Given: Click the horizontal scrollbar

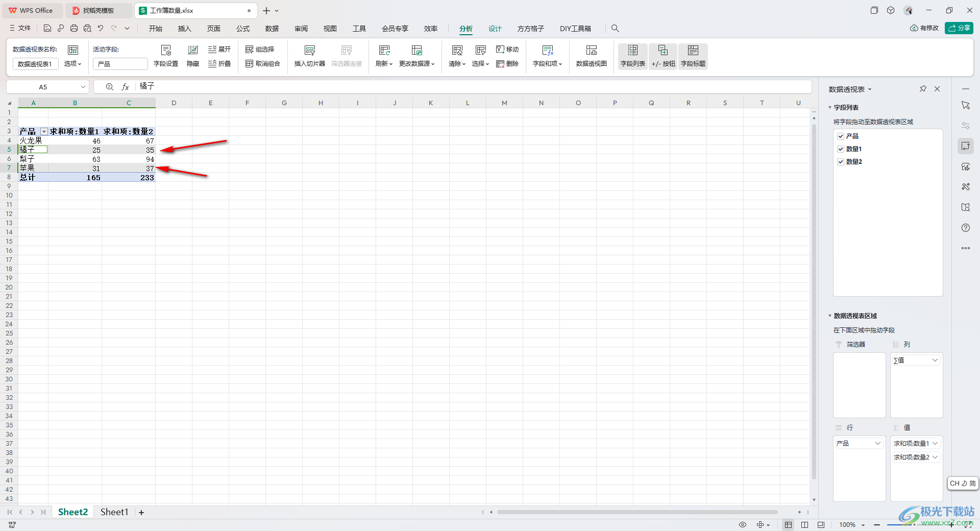Looking at the screenshot, I should click(x=637, y=512).
